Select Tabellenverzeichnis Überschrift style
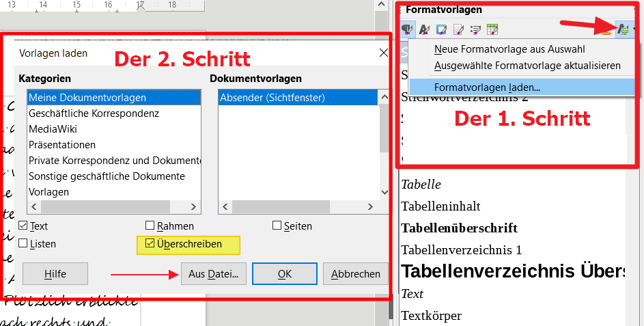Screen dimensions: 644x326 pyautogui.click(x=513, y=271)
